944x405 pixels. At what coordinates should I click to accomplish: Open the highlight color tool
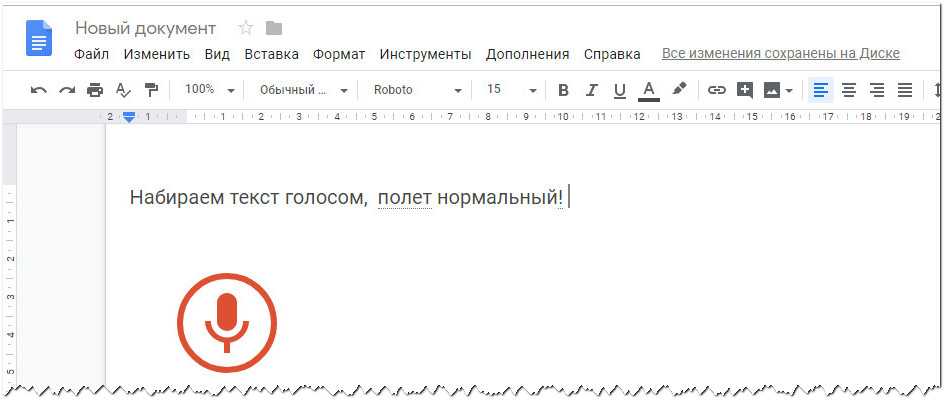[679, 90]
